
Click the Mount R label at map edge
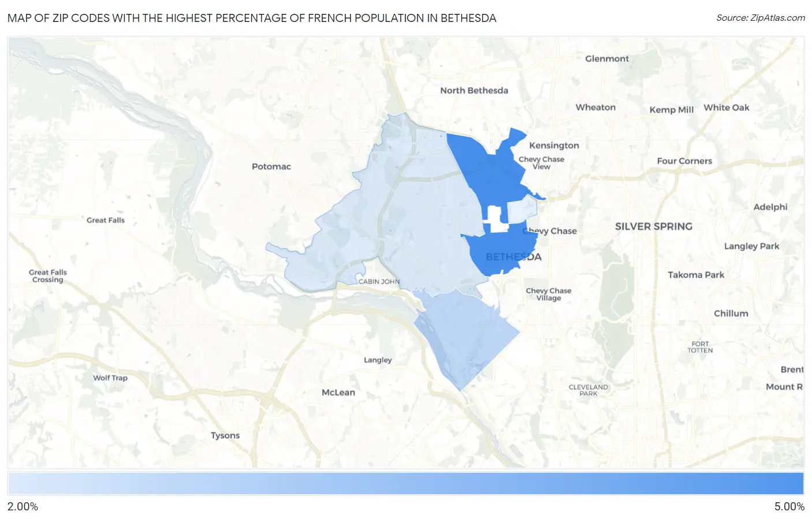(x=784, y=387)
